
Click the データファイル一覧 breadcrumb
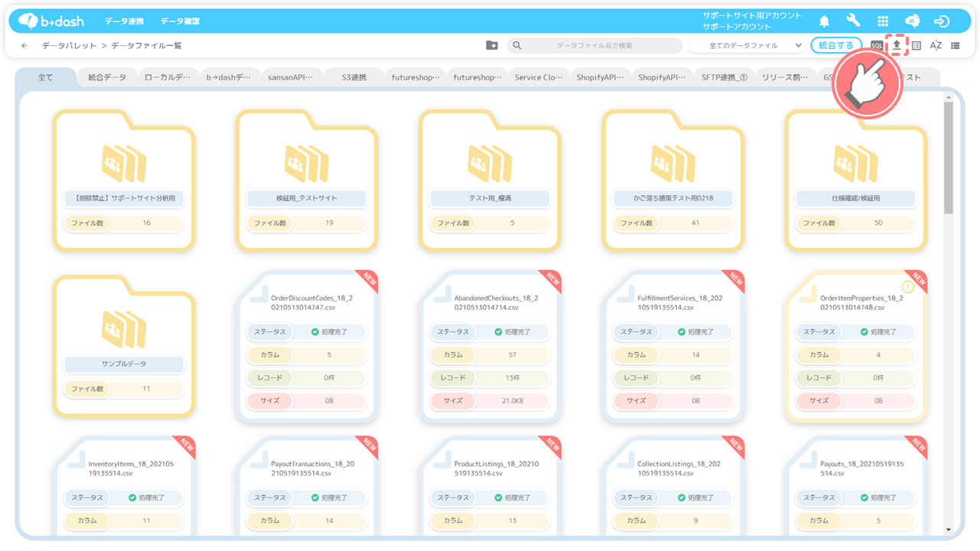[x=146, y=46]
